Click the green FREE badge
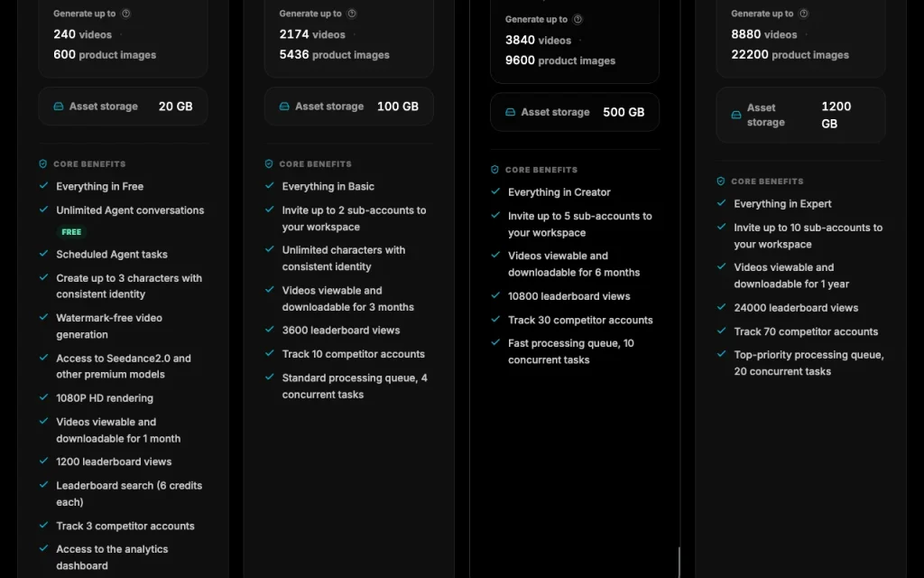This screenshot has height=578, width=924. (x=71, y=232)
